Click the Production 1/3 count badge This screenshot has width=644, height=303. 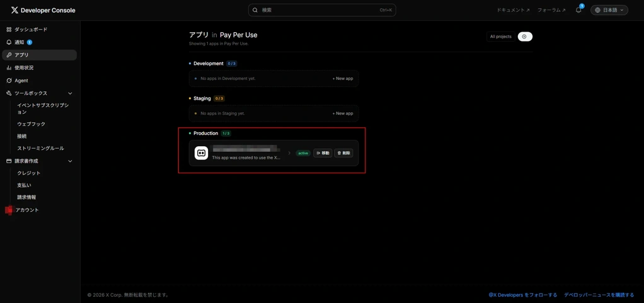(226, 134)
